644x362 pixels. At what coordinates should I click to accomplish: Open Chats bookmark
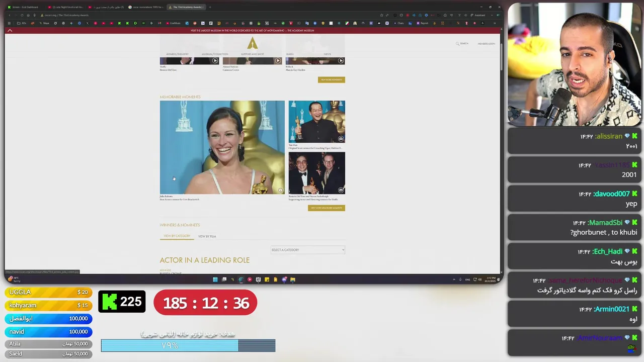click(399, 23)
